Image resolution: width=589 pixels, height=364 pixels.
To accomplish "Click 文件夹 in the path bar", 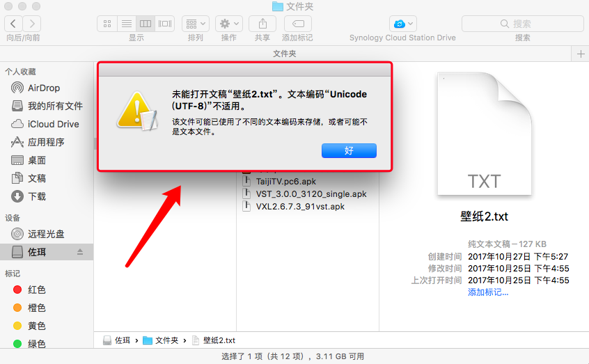I will click(x=161, y=340).
